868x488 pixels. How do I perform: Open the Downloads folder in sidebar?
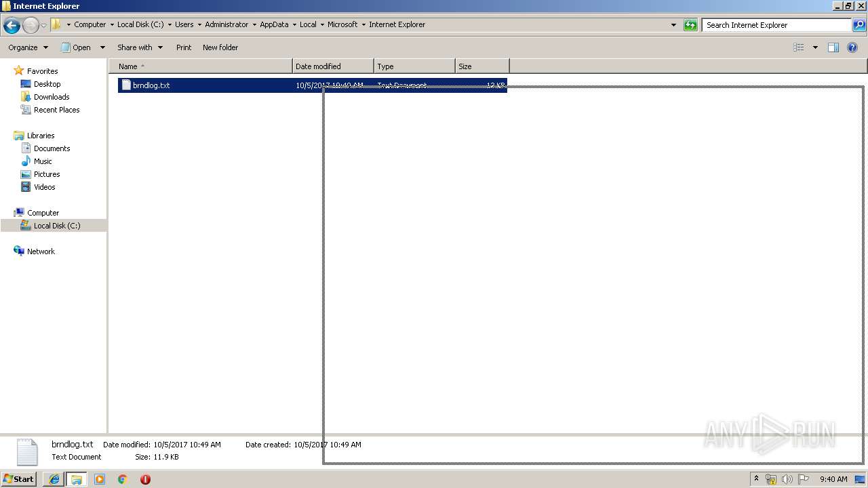point(52,97)
